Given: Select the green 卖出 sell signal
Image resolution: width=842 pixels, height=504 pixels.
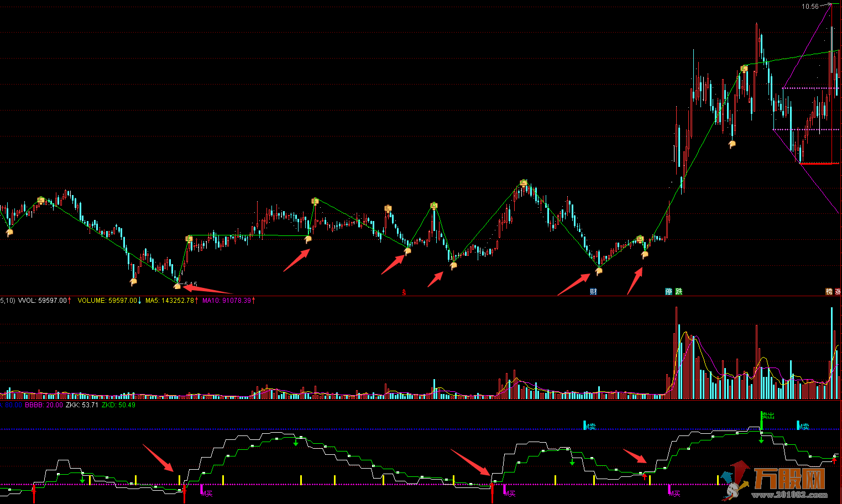Looking at the screenshot, I should point(767,416).
